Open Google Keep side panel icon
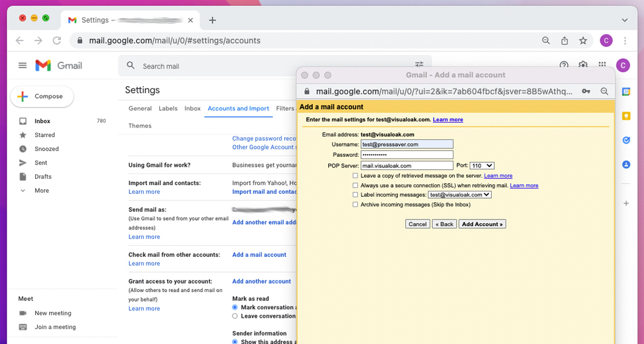This screenshot has width=644, height=344. point(626,116)
